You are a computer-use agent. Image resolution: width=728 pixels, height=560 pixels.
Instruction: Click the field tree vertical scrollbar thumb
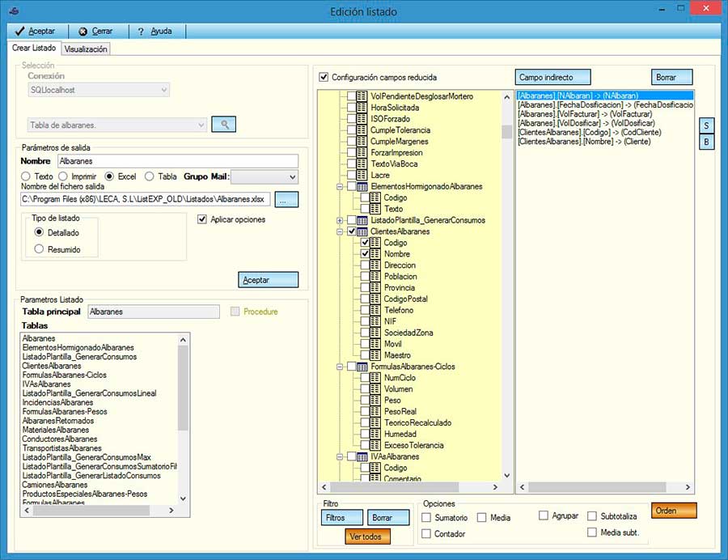[x=507, y=132]
